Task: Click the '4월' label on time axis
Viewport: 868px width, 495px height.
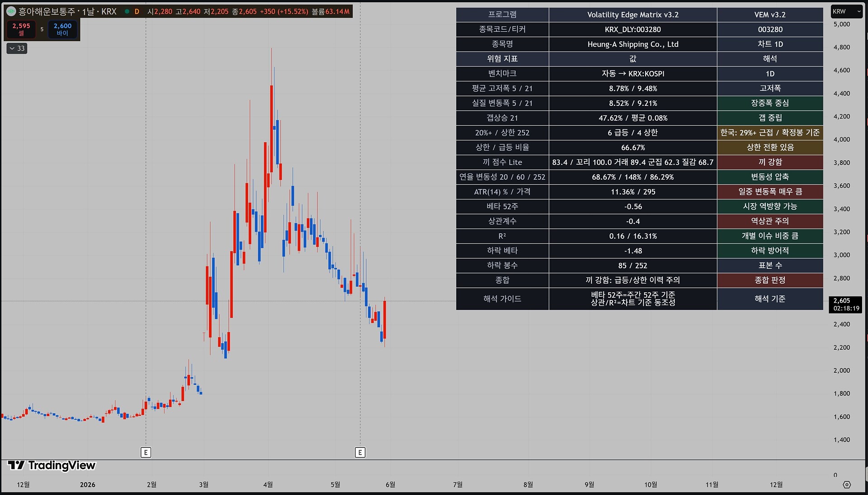Action: [268, 485]
